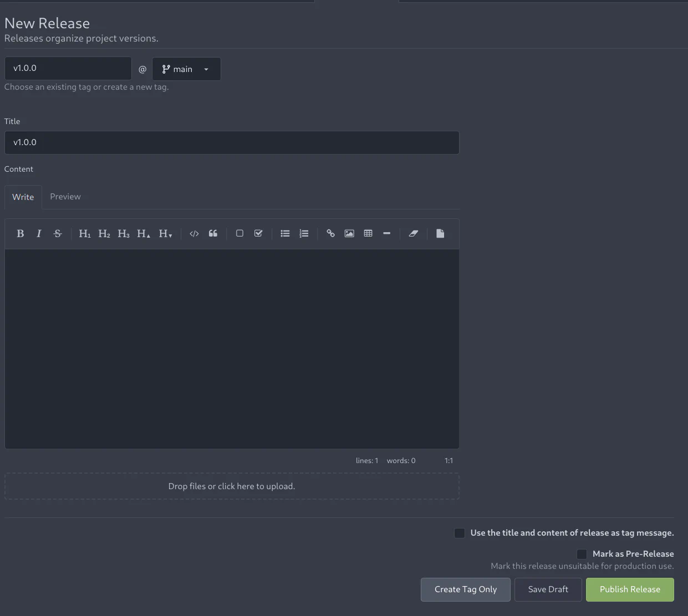Switch to the Preview tab
The width and height of the screenshot is (688, 616).
tap(65, 197)
